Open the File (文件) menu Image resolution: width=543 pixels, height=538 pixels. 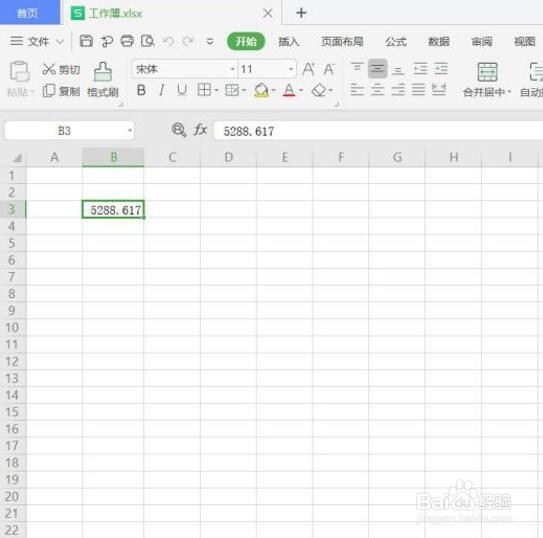click(37, 42)
